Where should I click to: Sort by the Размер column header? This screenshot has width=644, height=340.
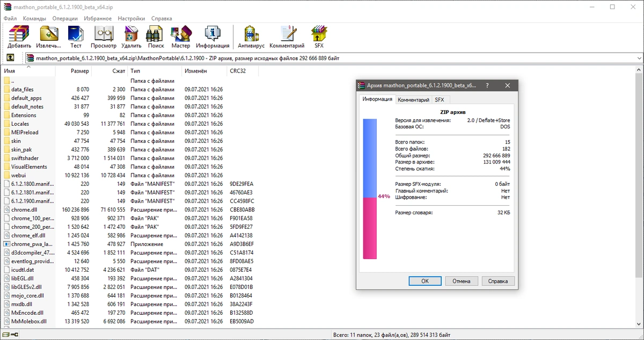(x=74, y=71)
